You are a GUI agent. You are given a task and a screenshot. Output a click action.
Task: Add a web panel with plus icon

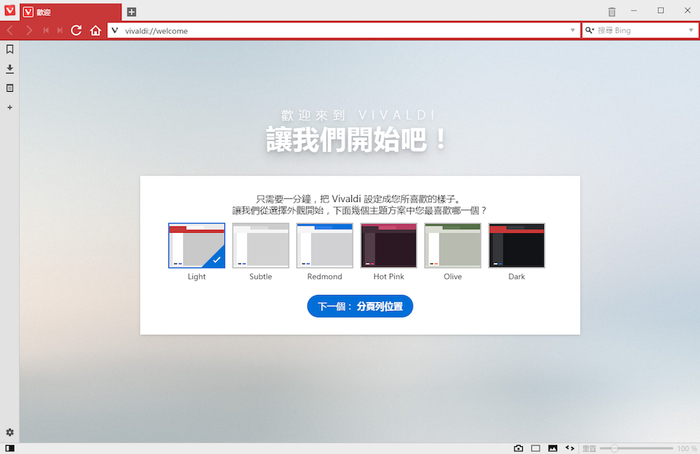tap(10, 107)
